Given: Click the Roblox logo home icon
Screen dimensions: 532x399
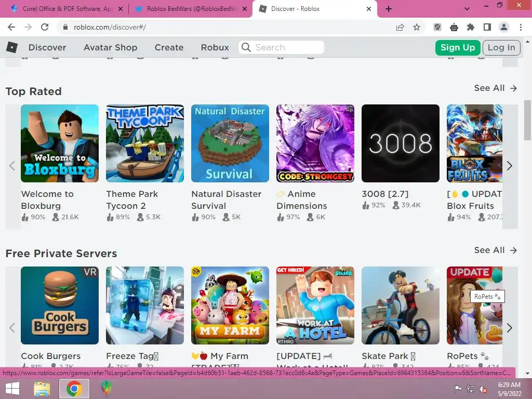Looking at the screenshot, I should [x=12, y=47].
